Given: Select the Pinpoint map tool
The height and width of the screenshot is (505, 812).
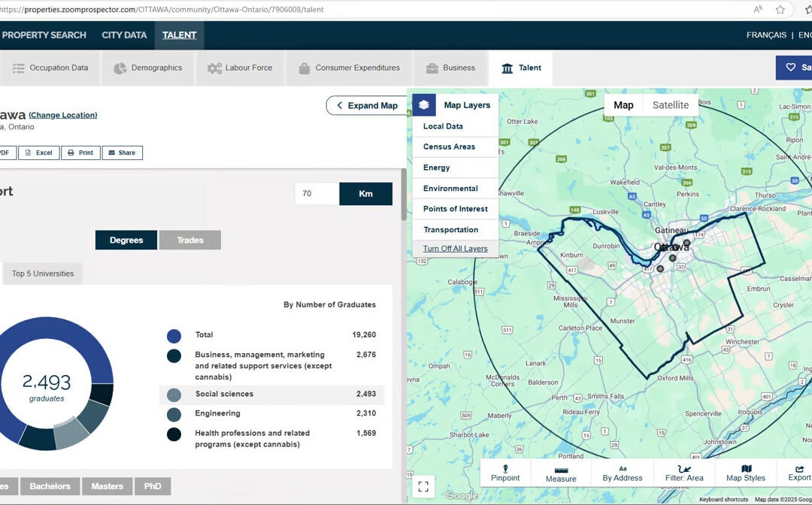Looking at the screenshot, I should point(505,473).
